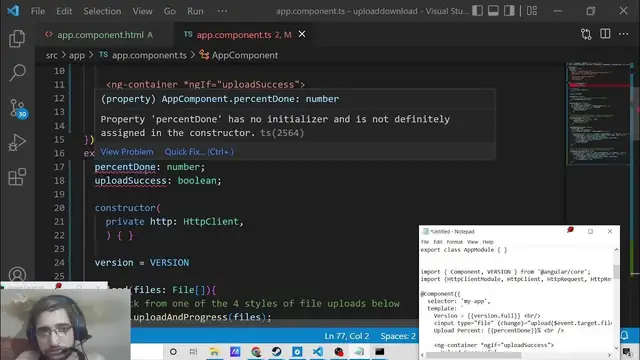Switch to app.component.html tab
The image size is (640, 360).
tap(100, 35)
